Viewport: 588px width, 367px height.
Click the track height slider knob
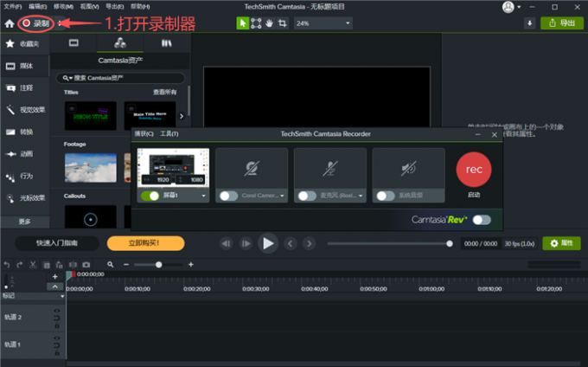(x=6, y=287)
